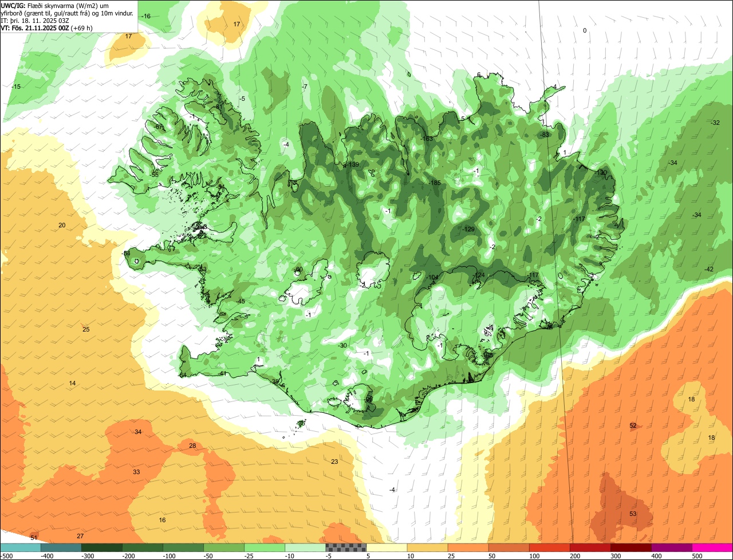Click the -15 value at the left edge

click(x=16, y=86)
